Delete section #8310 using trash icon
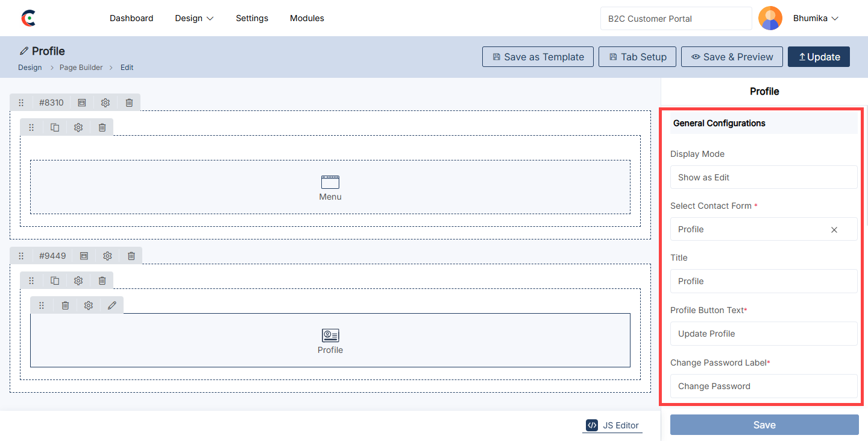This screenshot has height=441, width=868. (x=129, y=103)
